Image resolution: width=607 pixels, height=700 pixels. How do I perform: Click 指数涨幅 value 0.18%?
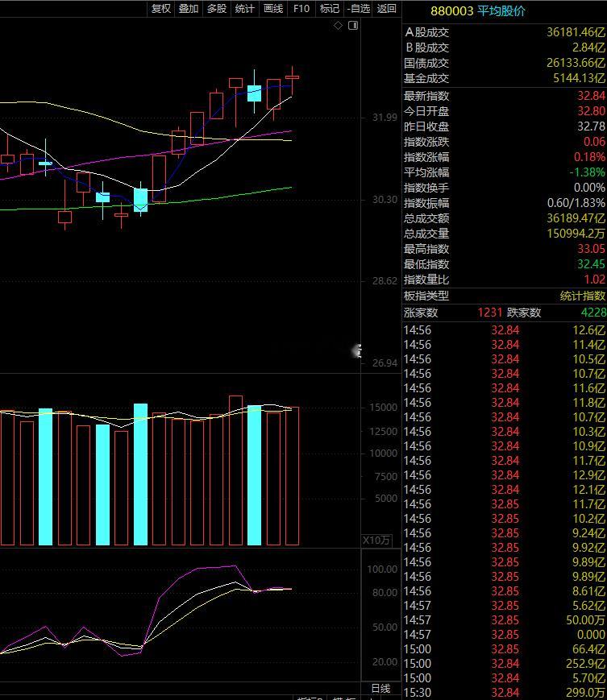pyautogui.click(x=589, y=157)
